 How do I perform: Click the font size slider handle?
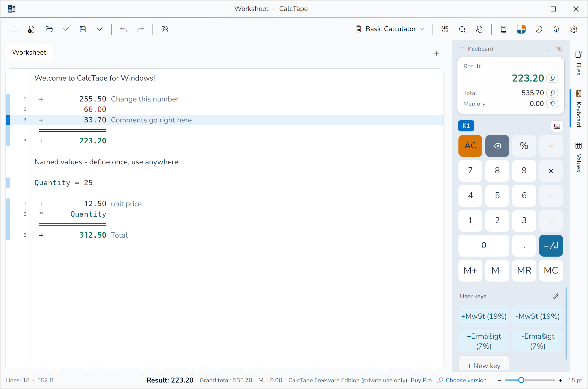point(521,380)
